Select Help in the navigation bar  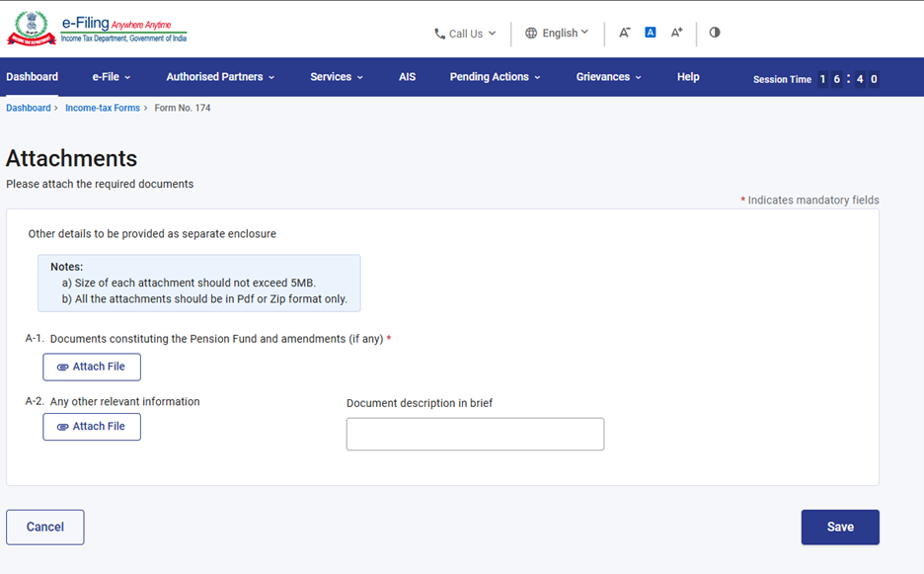point(688,77)
